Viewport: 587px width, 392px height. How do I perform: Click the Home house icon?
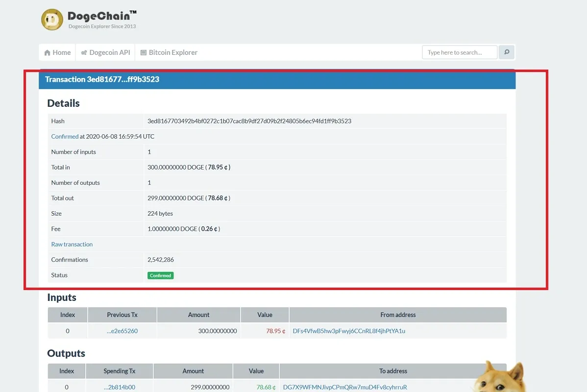tap(47, 53)
